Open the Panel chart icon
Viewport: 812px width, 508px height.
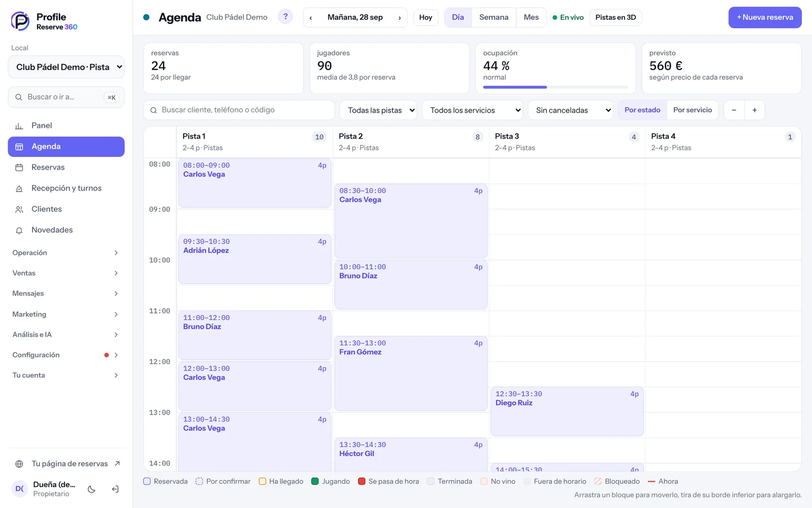(19, 126)
